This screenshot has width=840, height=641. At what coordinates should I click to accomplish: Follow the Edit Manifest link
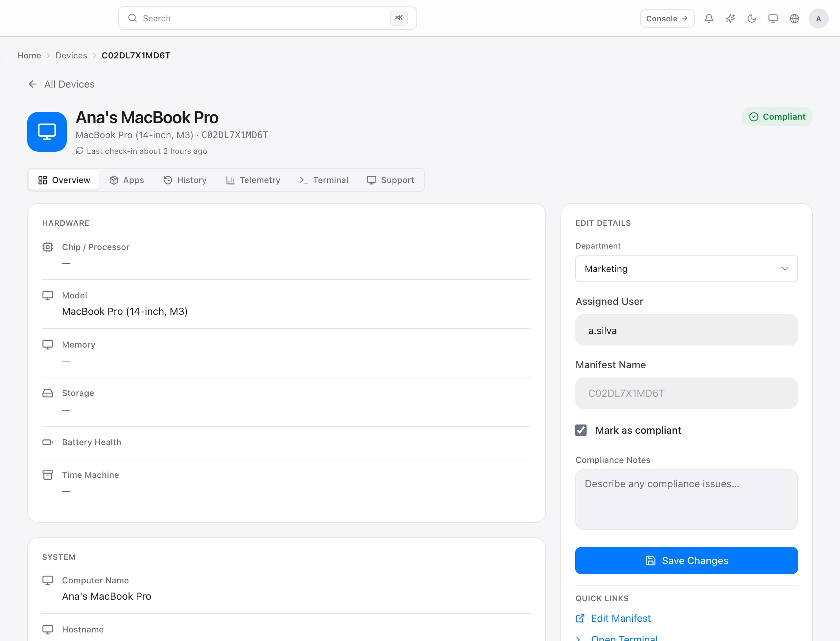[621, 618]
